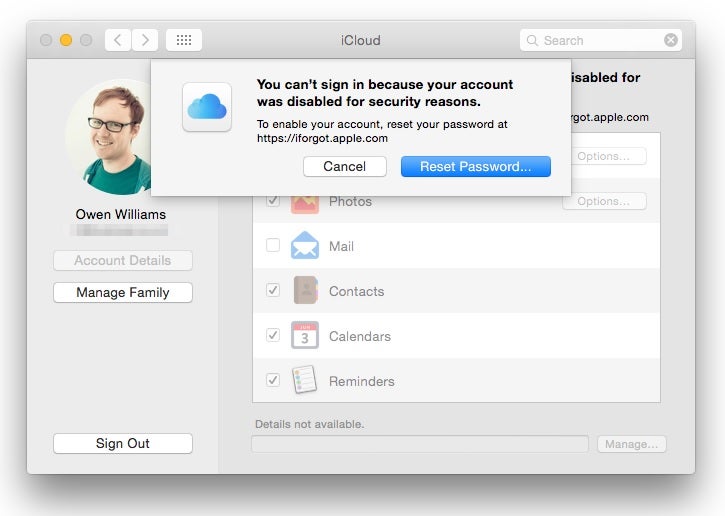The image size is (725, 516).
Task: Click the 'Owen Williams' name label
Action: (x=121, y=214)
